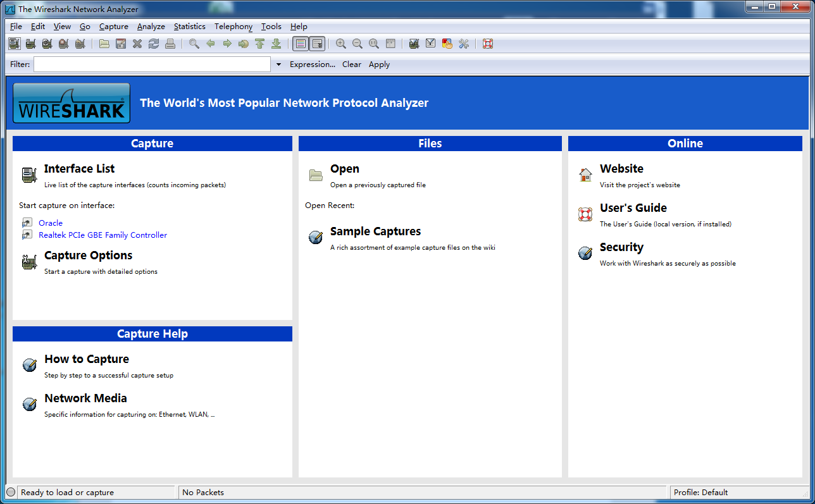This screenshot has height=504, width=815.
Task: Click Profile: Default in the status bar
Action: [x=701, y=493]
